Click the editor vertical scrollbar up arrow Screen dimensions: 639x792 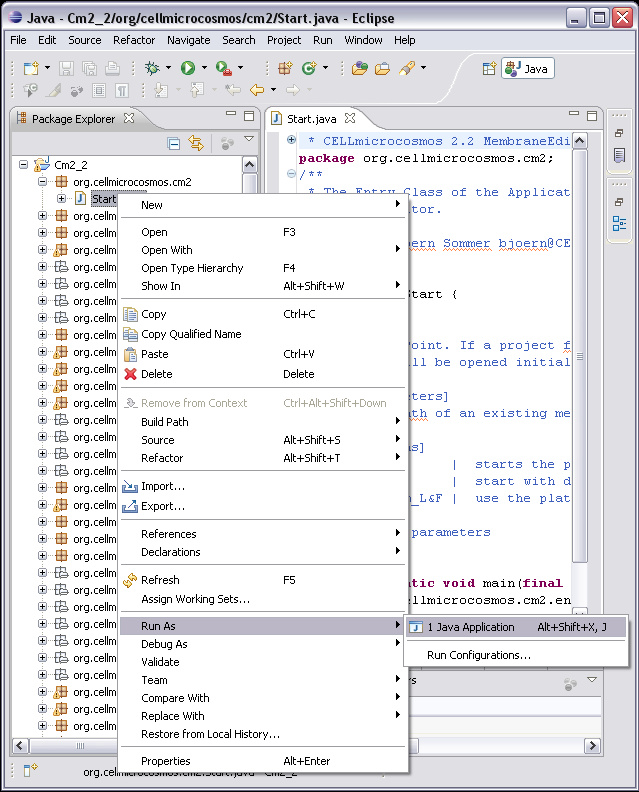click(x=581, y=140)
